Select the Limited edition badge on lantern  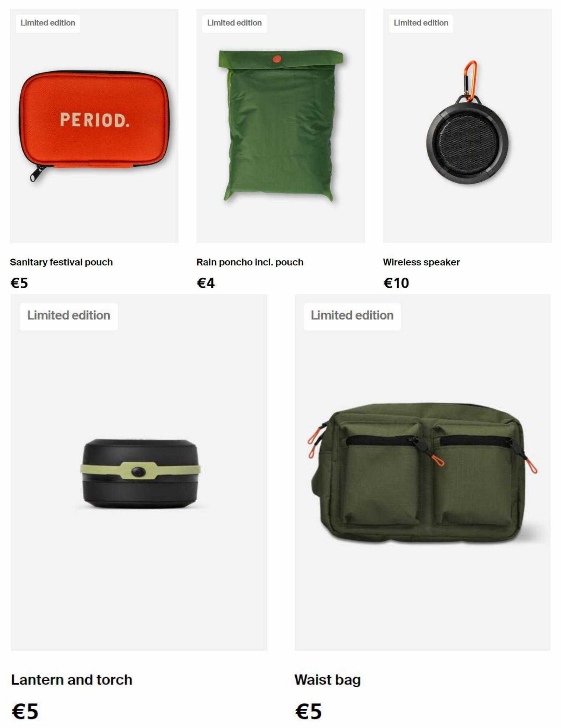point(69,316)
